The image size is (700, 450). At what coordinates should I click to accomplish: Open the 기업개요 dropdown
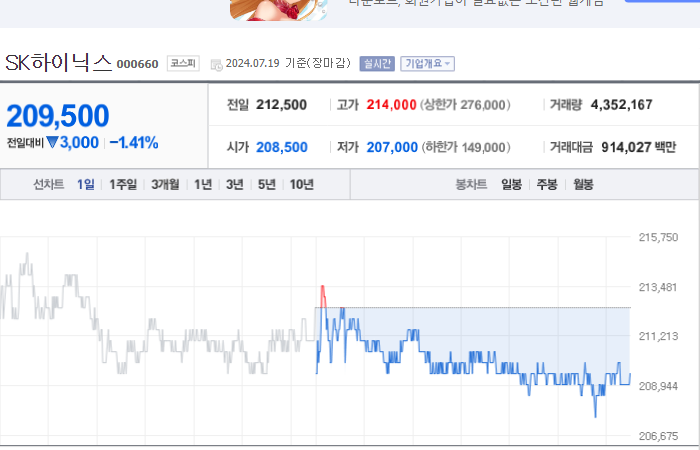(427, 64)
